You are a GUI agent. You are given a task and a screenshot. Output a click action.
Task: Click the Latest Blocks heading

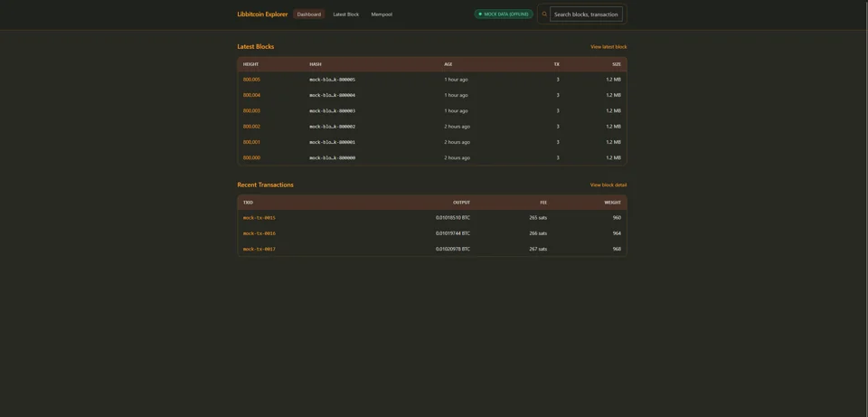[256, 47]
